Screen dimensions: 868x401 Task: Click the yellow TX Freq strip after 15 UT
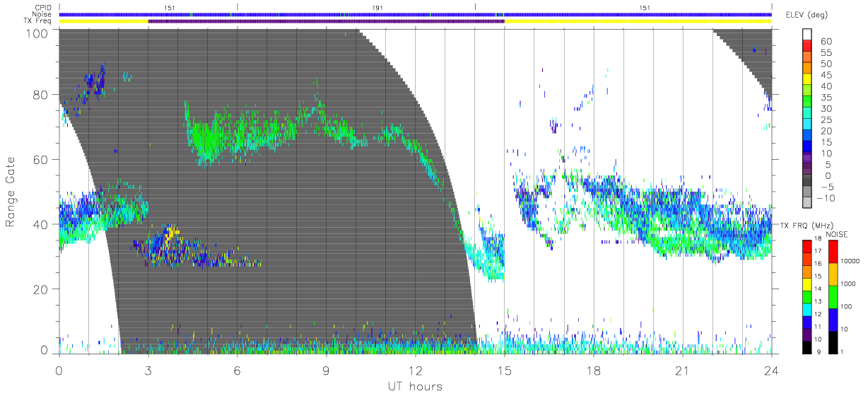(x=638, y=21)
